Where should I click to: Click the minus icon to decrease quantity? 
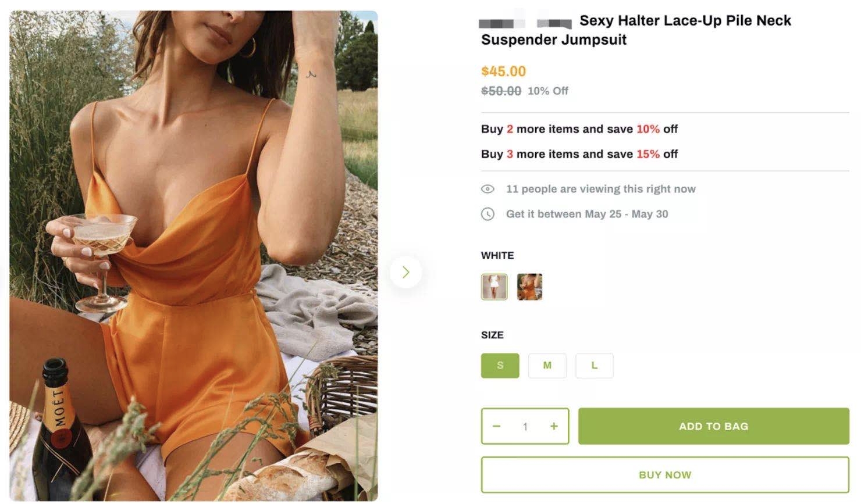pos(497,426)
